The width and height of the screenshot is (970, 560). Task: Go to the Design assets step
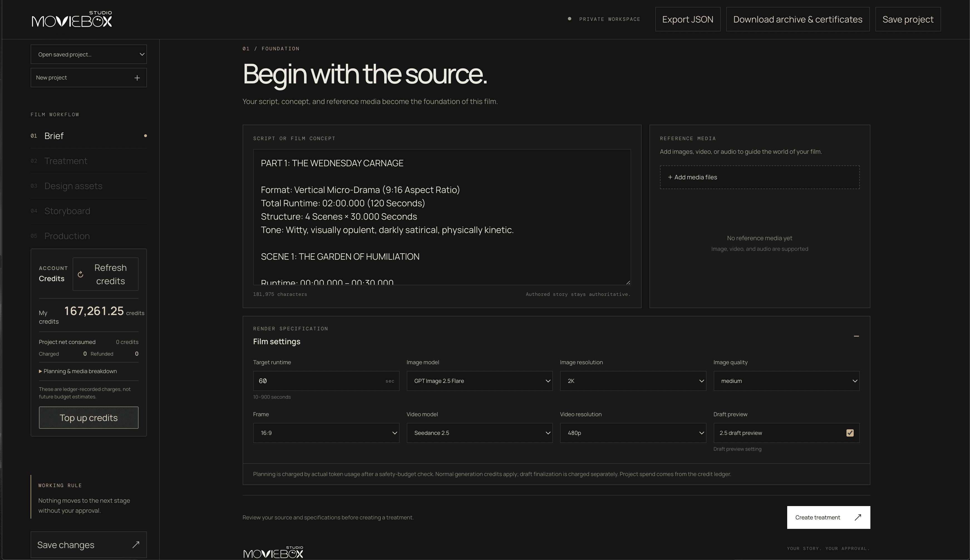point(88,186)
